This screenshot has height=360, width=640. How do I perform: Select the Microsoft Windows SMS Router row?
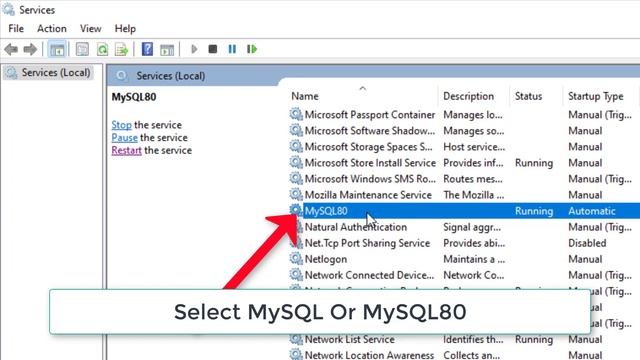(464, 179)
